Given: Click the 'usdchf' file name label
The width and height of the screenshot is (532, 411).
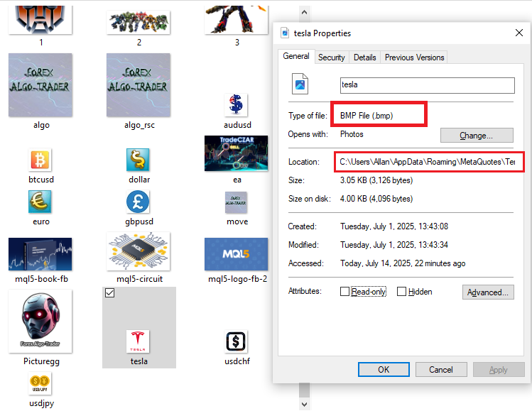Looking at the screenshot, I should [237, 361].
